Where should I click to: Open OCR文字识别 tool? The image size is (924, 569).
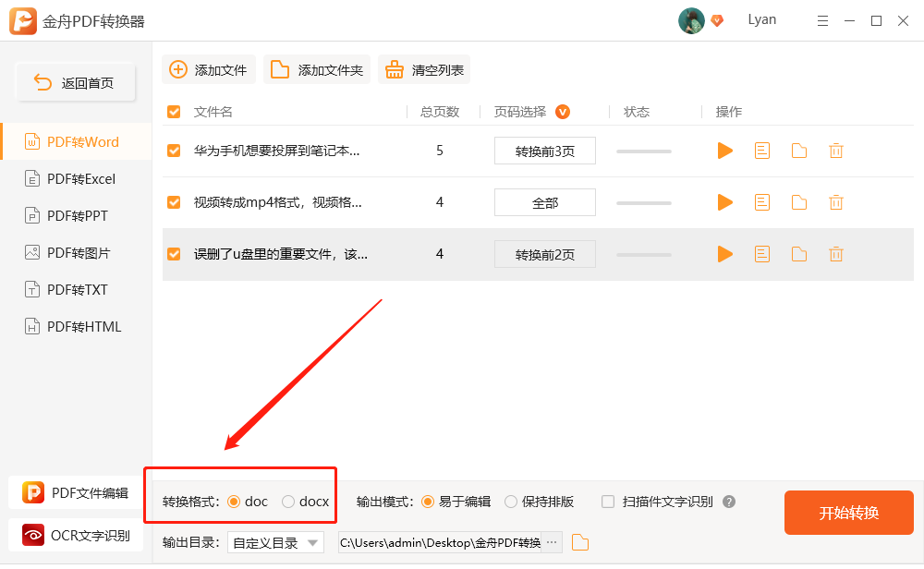(x=76, y=535)
